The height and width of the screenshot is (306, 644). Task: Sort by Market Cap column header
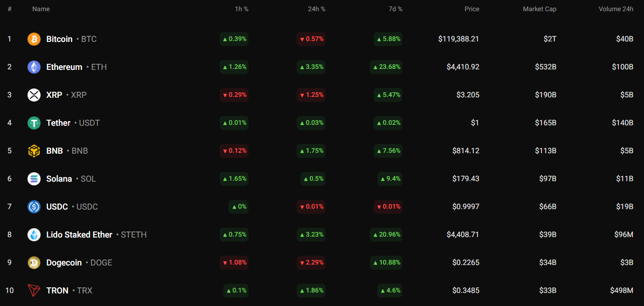tap(539, 9)
